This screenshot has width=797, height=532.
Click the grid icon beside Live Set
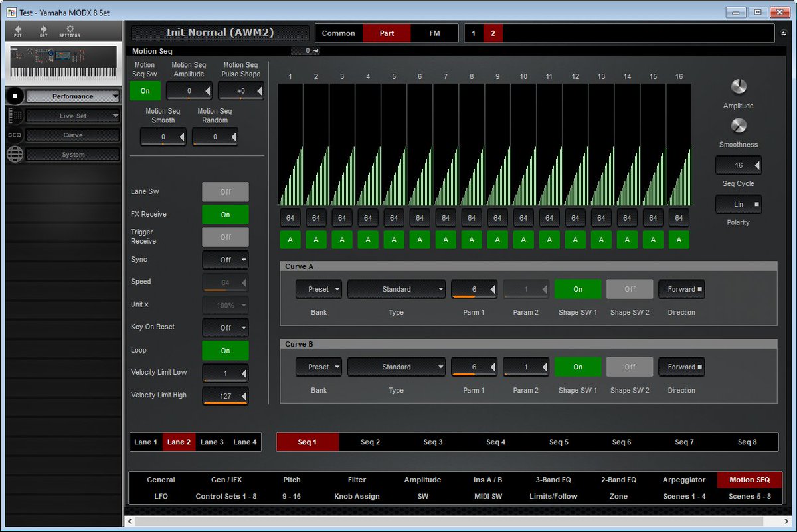pos(15,116)
